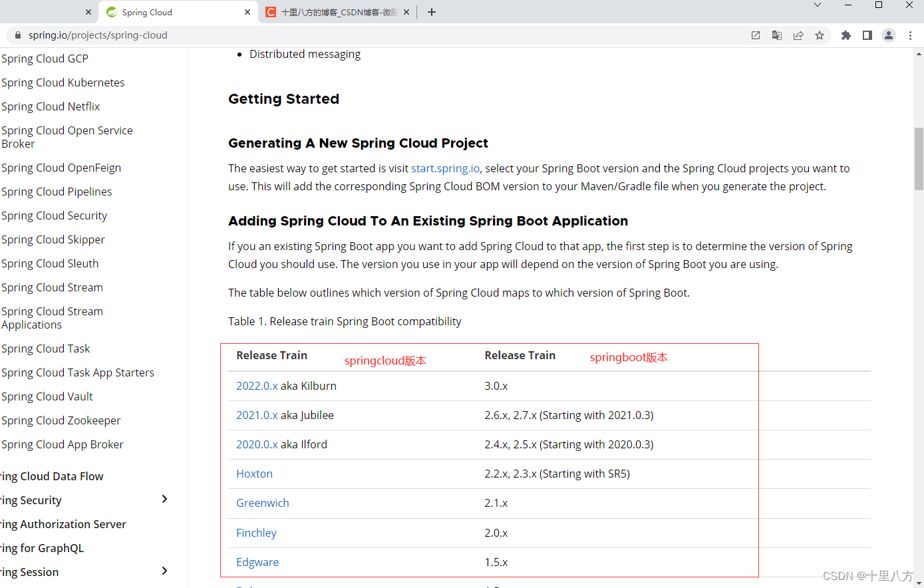Open Spring Cloud OpenFeign

61,168
